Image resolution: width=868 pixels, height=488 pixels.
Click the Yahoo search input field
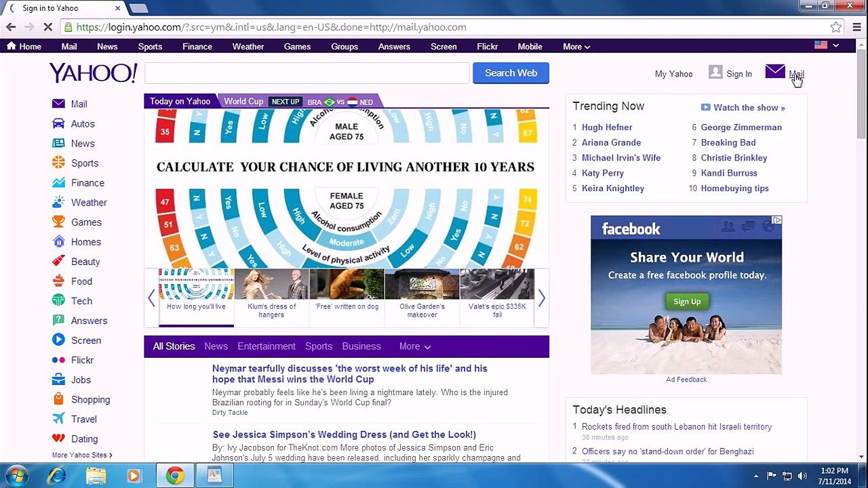pos(306,73)
